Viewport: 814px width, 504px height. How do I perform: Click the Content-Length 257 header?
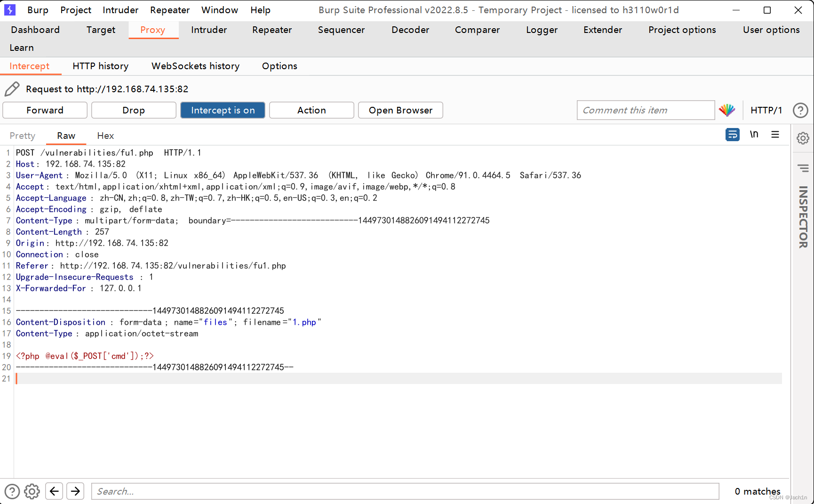63,232
